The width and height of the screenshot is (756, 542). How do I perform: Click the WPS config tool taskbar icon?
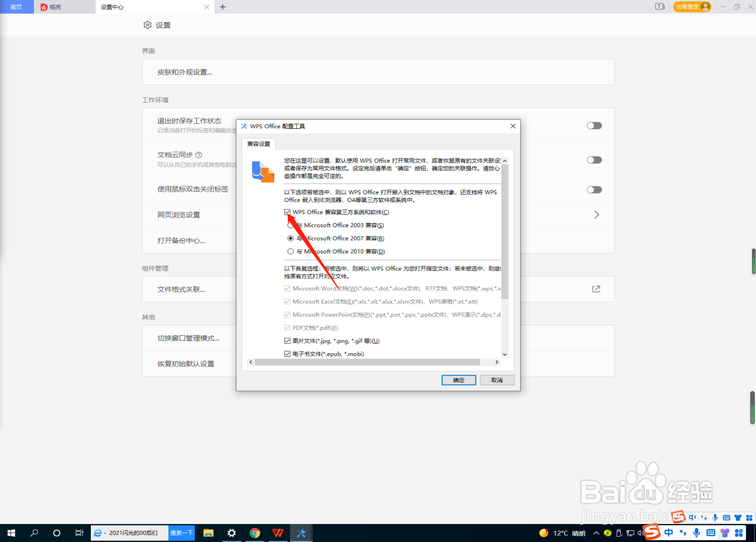pyautogui.click(x=301, y=533)
